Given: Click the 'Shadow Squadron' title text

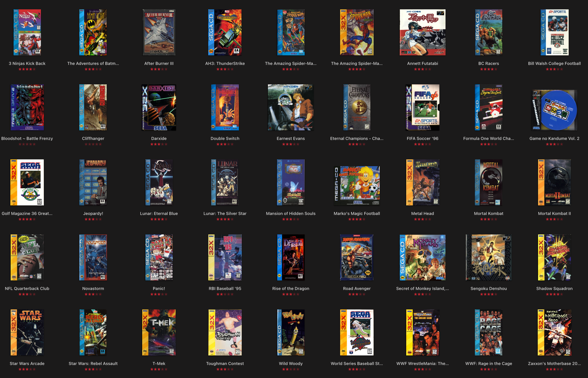Looking at the screenshot, I should coord(554,288).
